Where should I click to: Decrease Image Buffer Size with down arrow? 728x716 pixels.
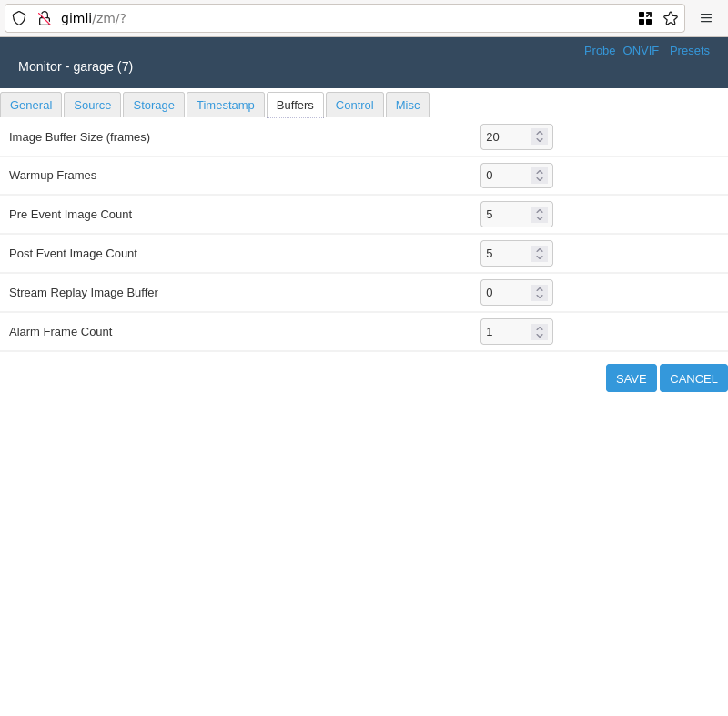click(540, 141)
